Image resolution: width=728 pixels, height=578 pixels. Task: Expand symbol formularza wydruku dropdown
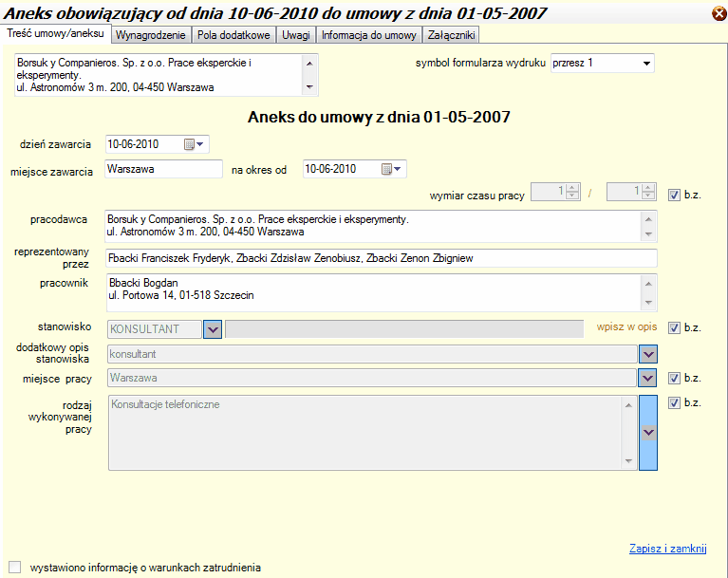(646, 64)
